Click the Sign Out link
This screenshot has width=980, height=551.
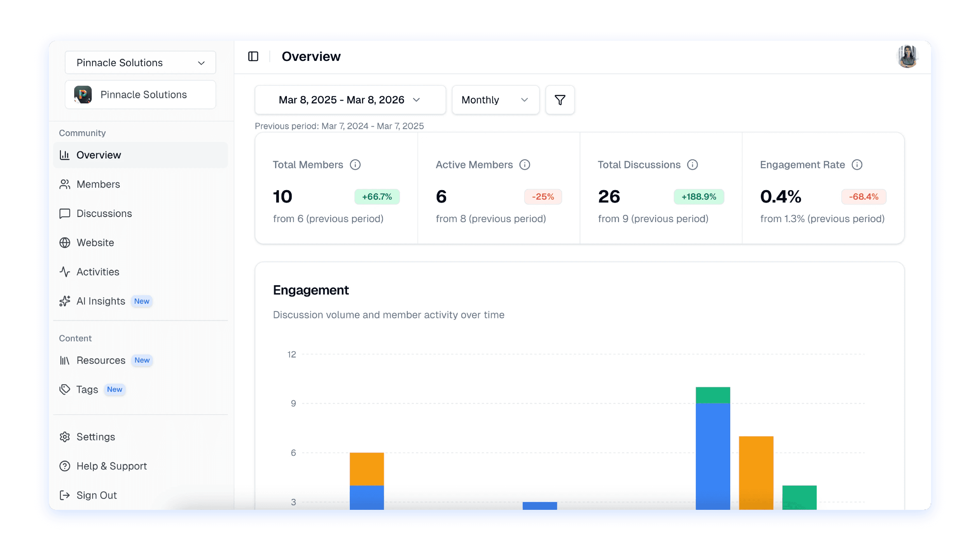point(96,495)
